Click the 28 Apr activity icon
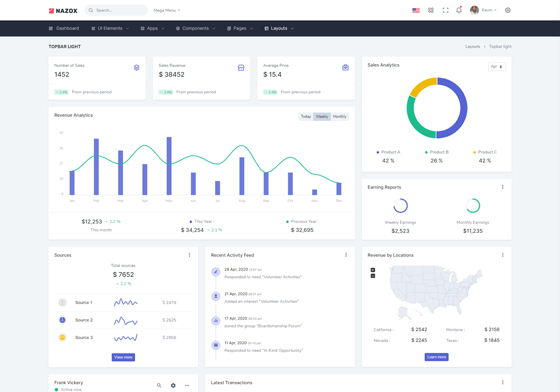Screen dimensions: 560x392 pos(215,272)
